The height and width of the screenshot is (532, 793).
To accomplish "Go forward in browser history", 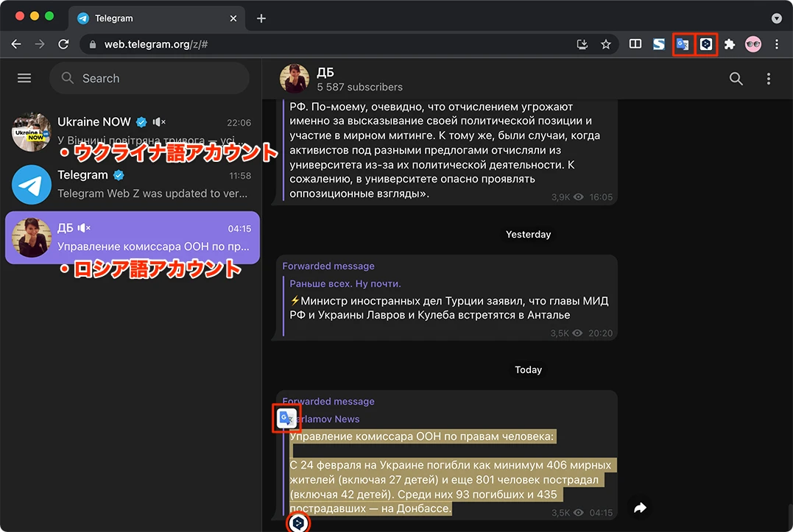I will pos(40,44).
